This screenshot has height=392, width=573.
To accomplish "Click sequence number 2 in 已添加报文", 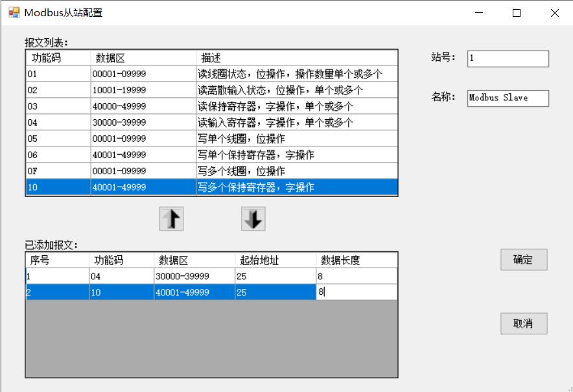I will pyautogui.click(x=58, y=292).
